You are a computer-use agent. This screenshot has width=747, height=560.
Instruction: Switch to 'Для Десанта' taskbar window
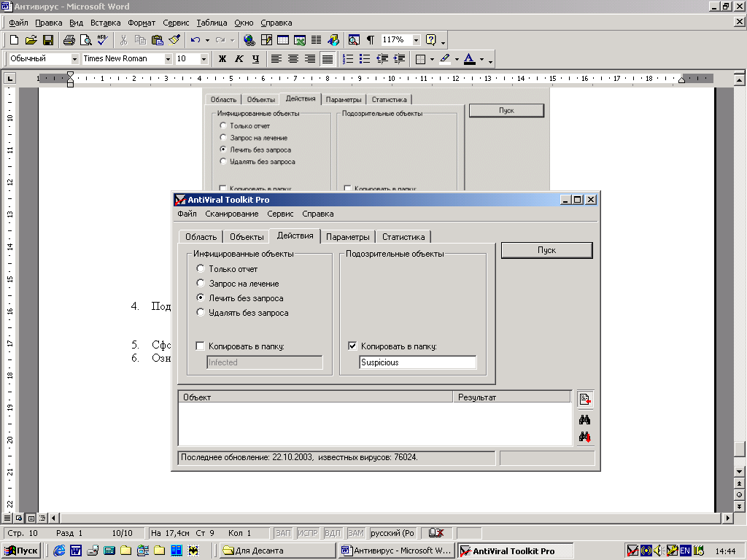[x=279, y=551]
